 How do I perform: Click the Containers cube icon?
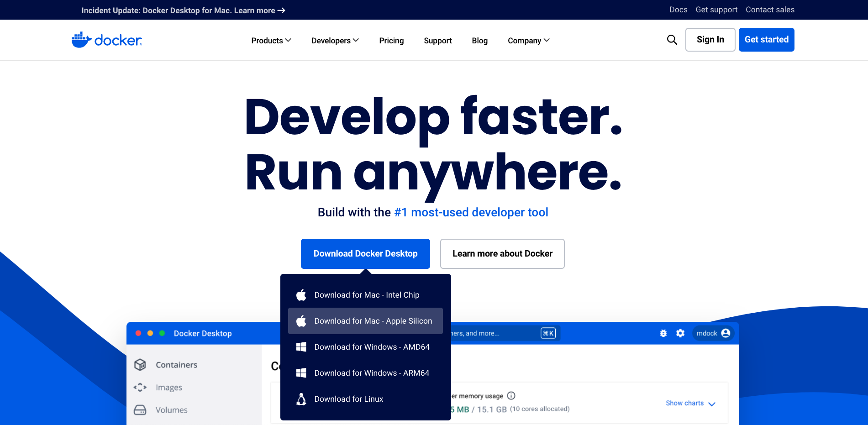pos(140,365)
